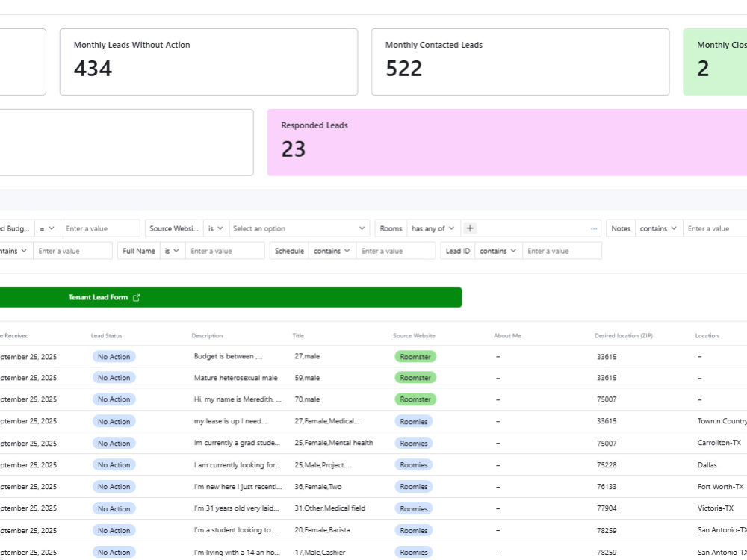Open Full Name 'is' operator dropdown
747x560 pixels.
pos(172,251)
